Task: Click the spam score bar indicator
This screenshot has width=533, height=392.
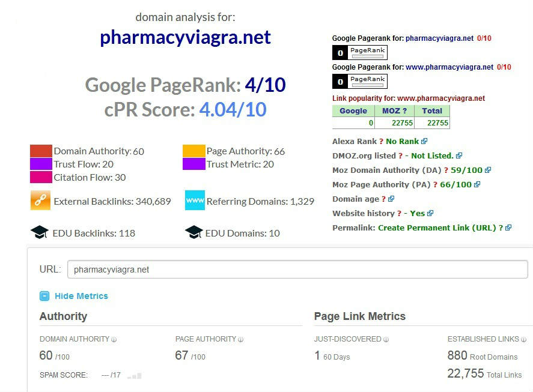Action: click(135, 376)
